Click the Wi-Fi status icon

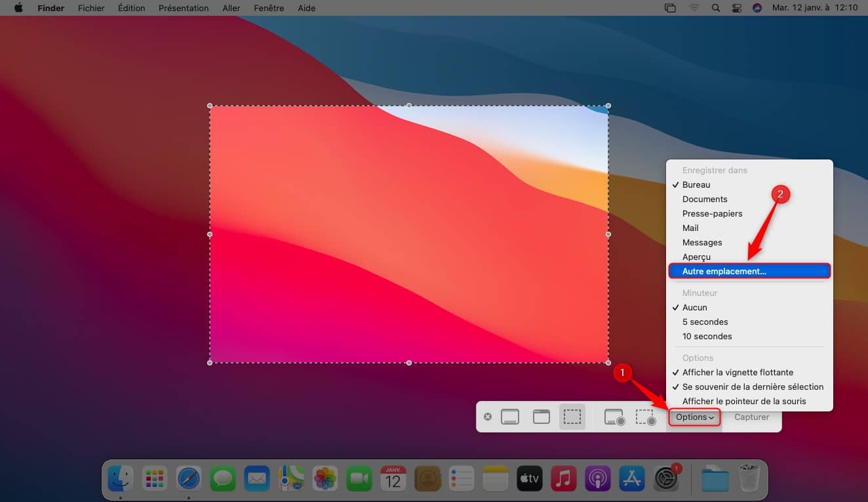(x=694, y=8)
